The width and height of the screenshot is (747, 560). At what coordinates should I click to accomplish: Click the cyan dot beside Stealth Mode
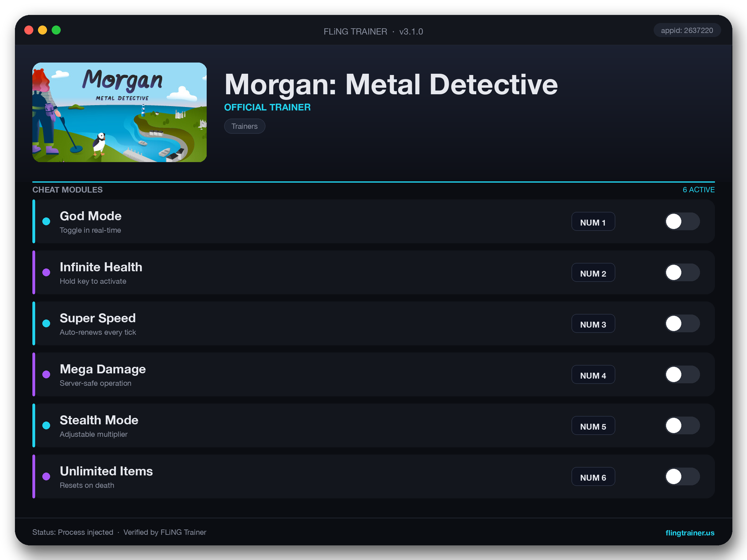pyautogui.click(x=46, y=425)
